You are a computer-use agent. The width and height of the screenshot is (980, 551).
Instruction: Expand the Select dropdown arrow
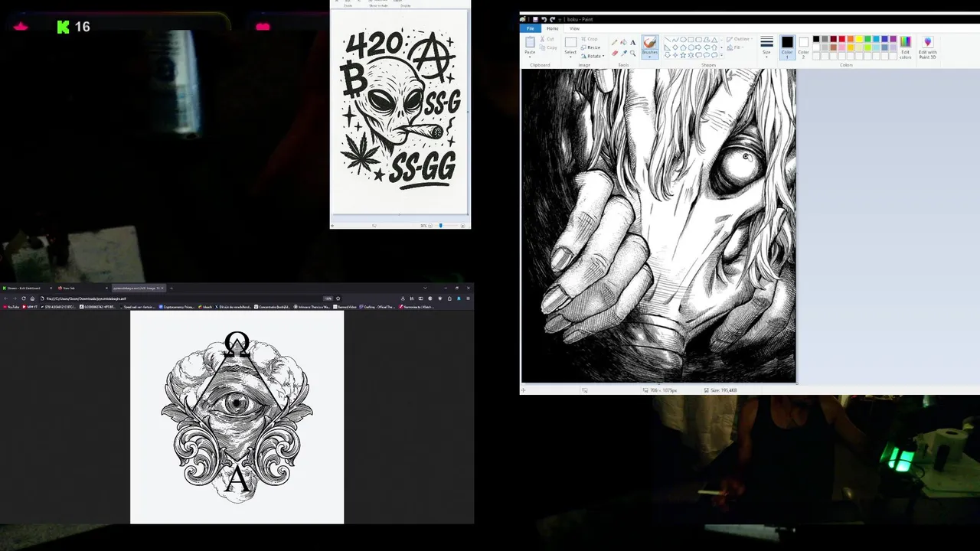coord(570,56)
